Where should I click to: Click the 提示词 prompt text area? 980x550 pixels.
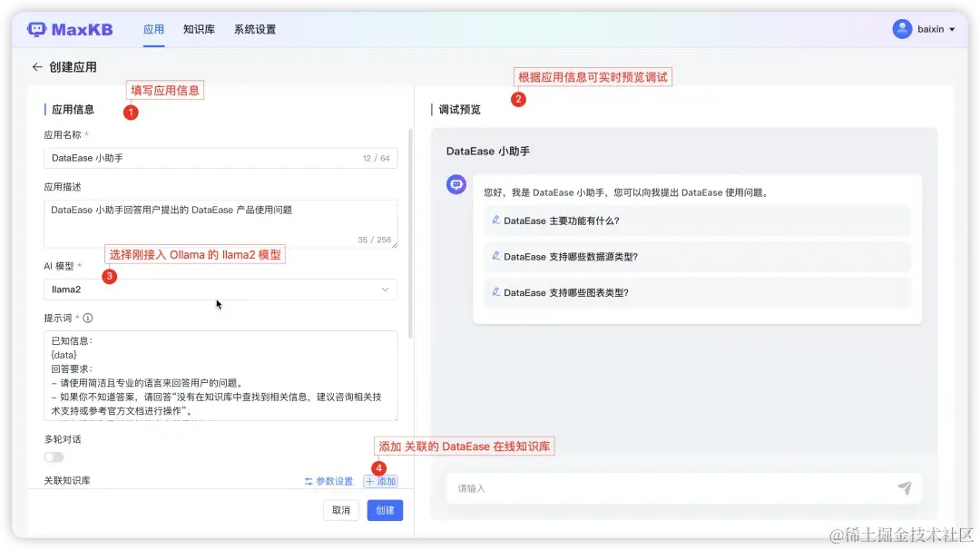220,375
